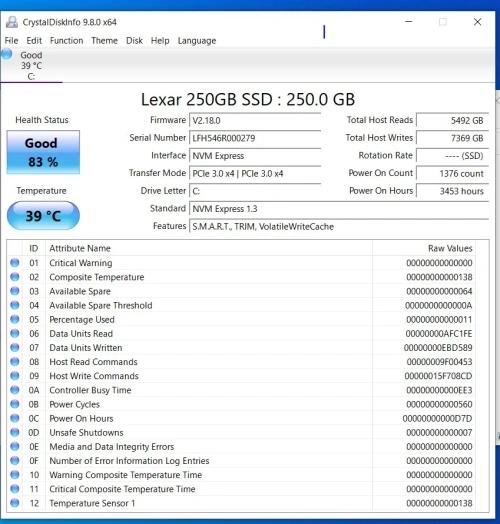Click the status dot for Temperature Sensor 1
Viewport: 500px width, 524px height.
pos(15,503)
